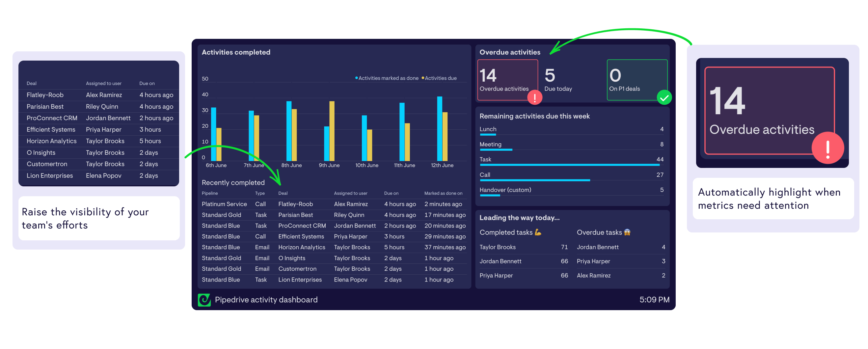Click the Activities completed title
This screenshot has height=349, width=868.
coord(236,53)
